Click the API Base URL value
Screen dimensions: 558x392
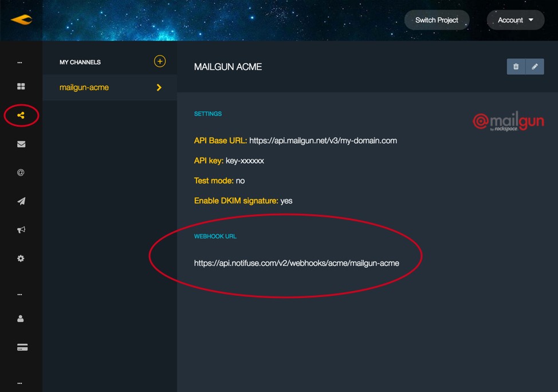pyautogui.click(x=323, y=140)
